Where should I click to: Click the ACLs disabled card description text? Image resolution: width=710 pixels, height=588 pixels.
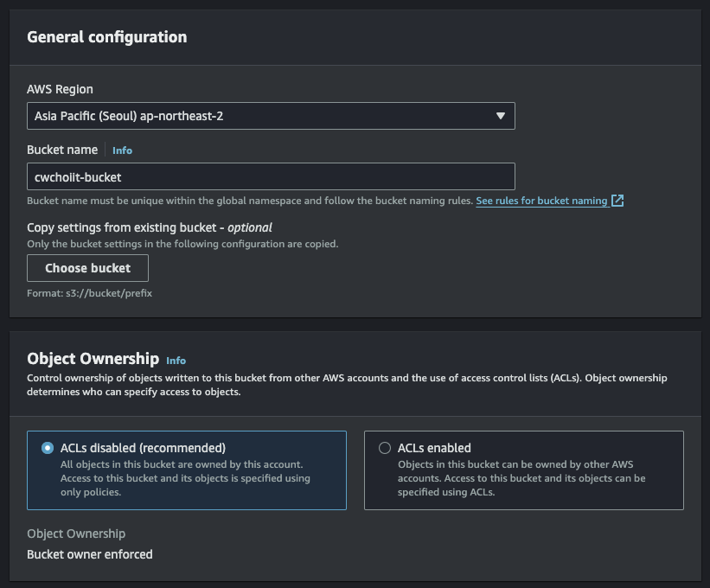click(185, 478)
